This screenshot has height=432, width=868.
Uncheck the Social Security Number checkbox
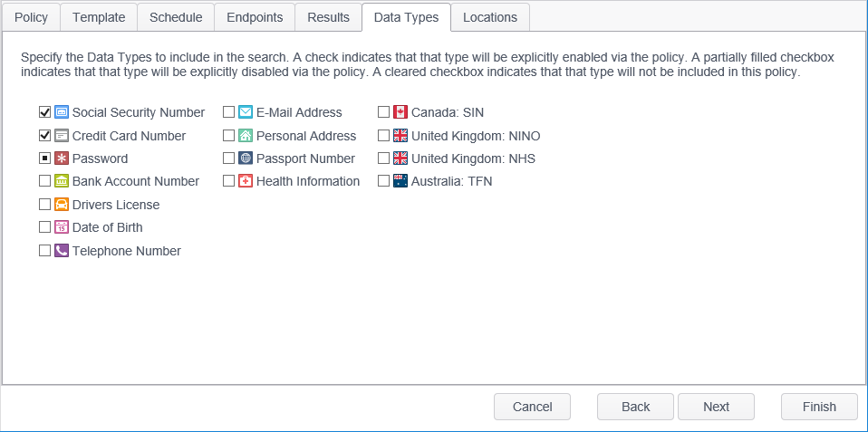click(x=44, y=112)
